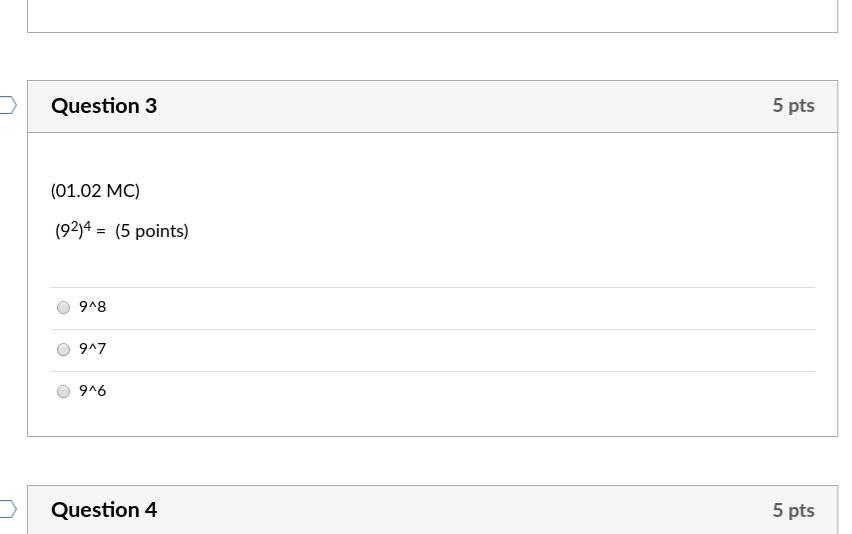The width and height of the screenshot is (852, 534).
Task: Click the '5 pts' label in Question 3
Action: pyautogui.click(x=793, y=105)
